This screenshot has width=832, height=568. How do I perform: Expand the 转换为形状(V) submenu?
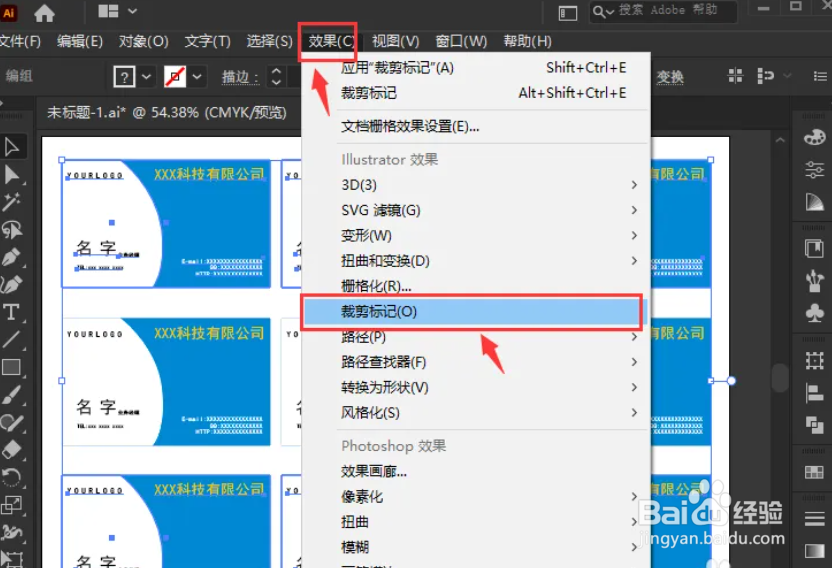[x=476, y=388]
